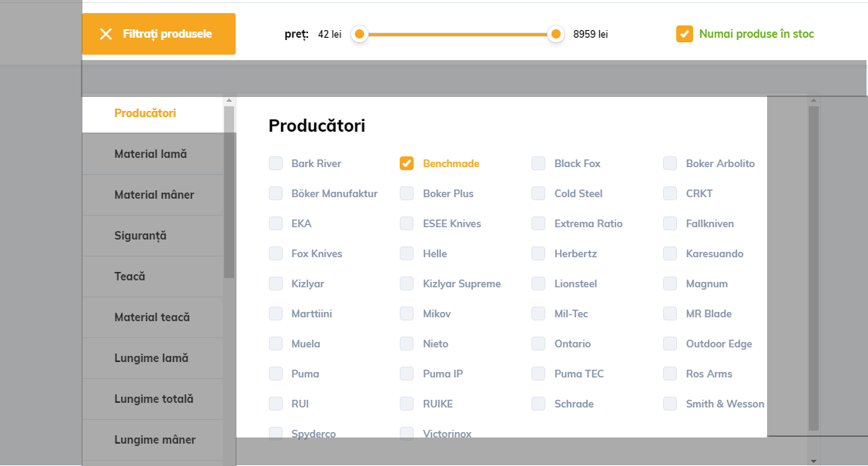The width and height of the screenshot is (868, 466).
Task: Click the category list scroll-up arrow
Action: tap(230, 101)
